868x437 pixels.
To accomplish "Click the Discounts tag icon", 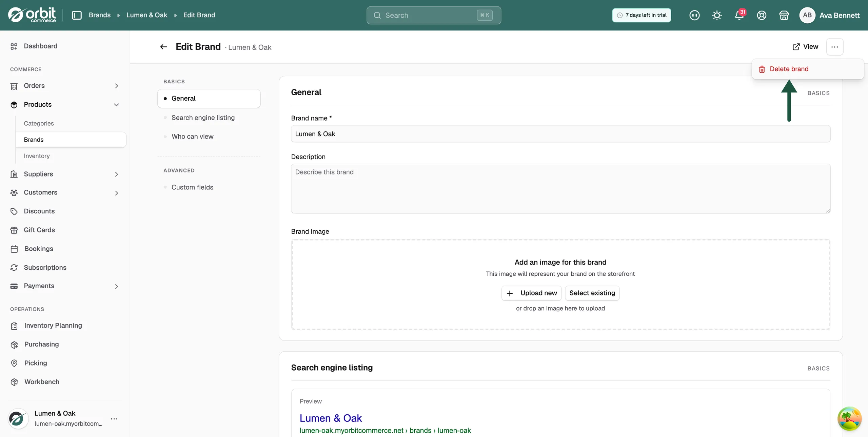I will coord(14,211).
